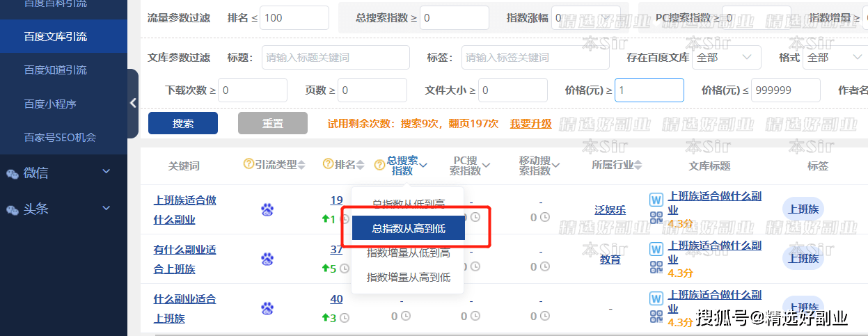Click 移动搜索指数 clock icon in rank 37 row
868x336 pixels.
[x=545, y=266]
